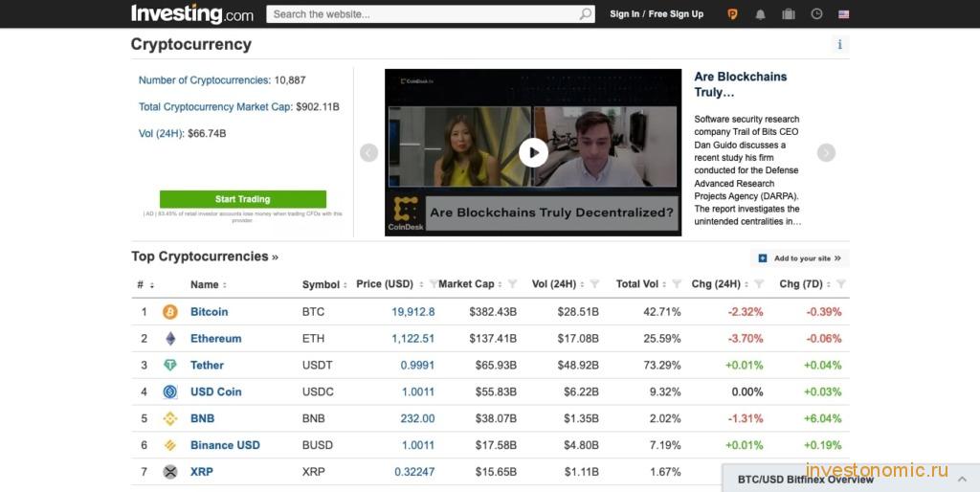Go to previous video with left arrow
980x492 pixels.
[368, 152]
